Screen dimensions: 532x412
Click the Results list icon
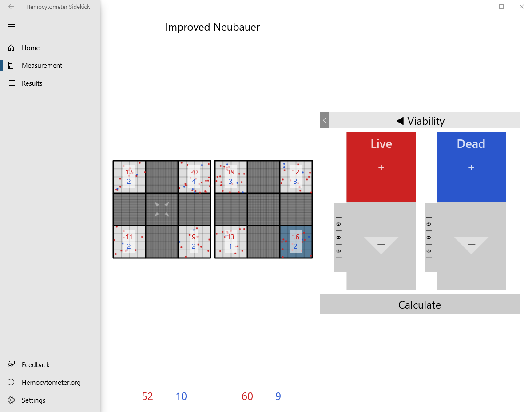[x=11, y=83]
